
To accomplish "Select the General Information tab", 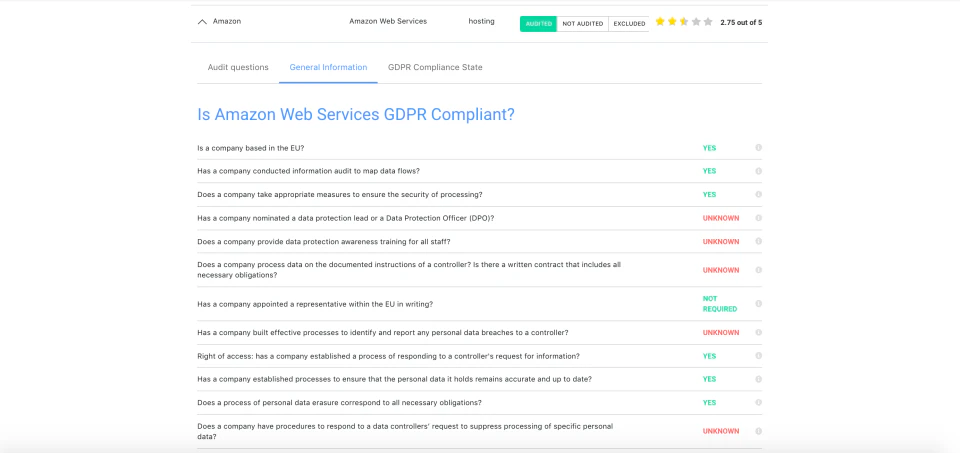I will point(328,68).
